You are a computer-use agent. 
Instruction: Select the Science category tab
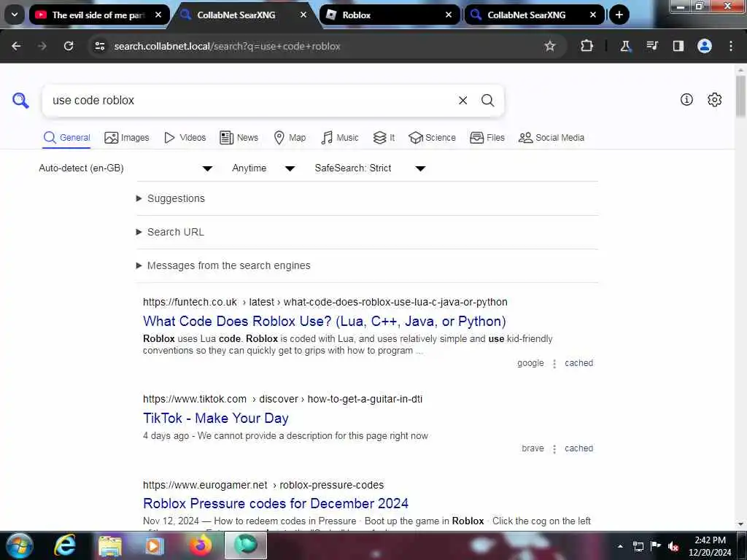coord(432,138)
